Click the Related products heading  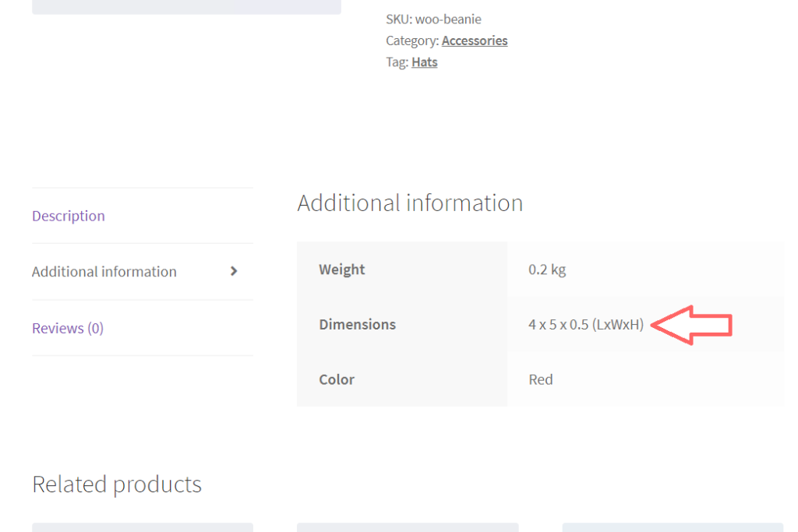tap(116, 484)
